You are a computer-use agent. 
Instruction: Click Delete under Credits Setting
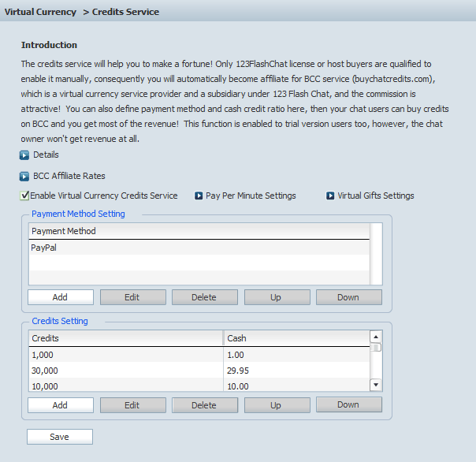click(x=205, y=405)
